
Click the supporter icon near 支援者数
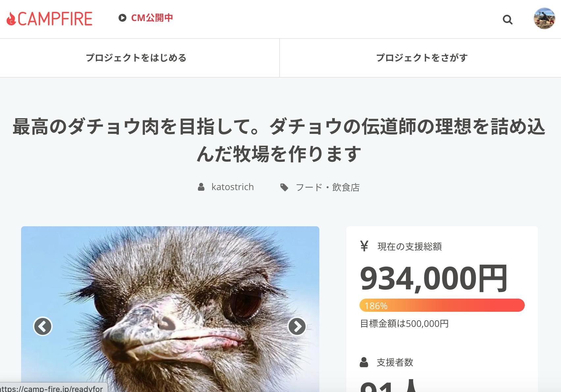(x=364, y=362)
